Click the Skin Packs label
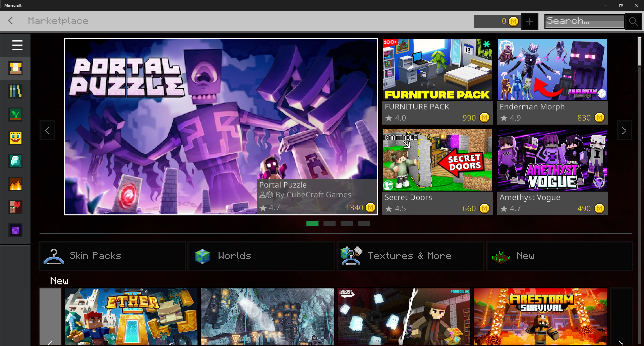Viewport: 644px width, 346px height. (95, 256)
